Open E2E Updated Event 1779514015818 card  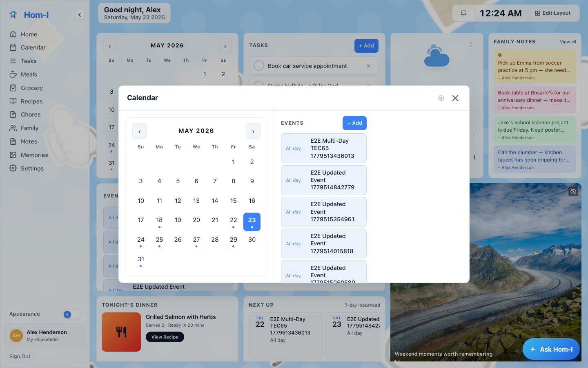coord(324,244)
